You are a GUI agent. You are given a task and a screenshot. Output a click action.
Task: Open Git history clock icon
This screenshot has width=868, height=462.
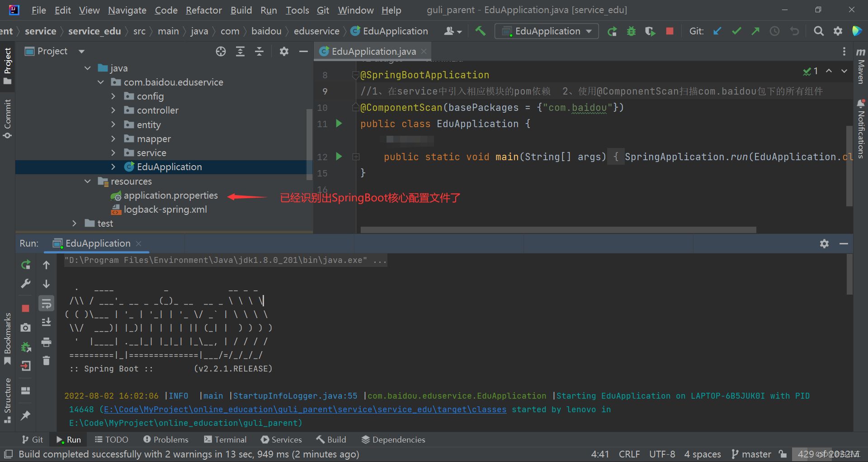pyautogui.click(x=775, y=31)
